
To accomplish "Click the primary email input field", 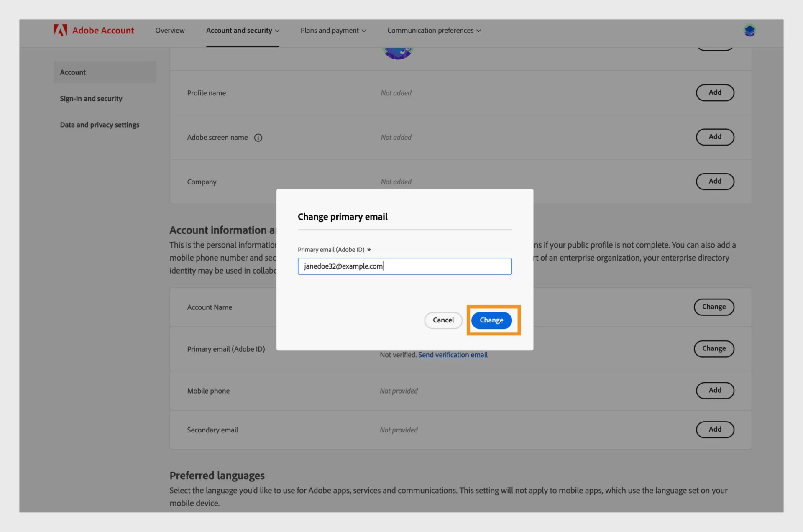I will 404,266.
